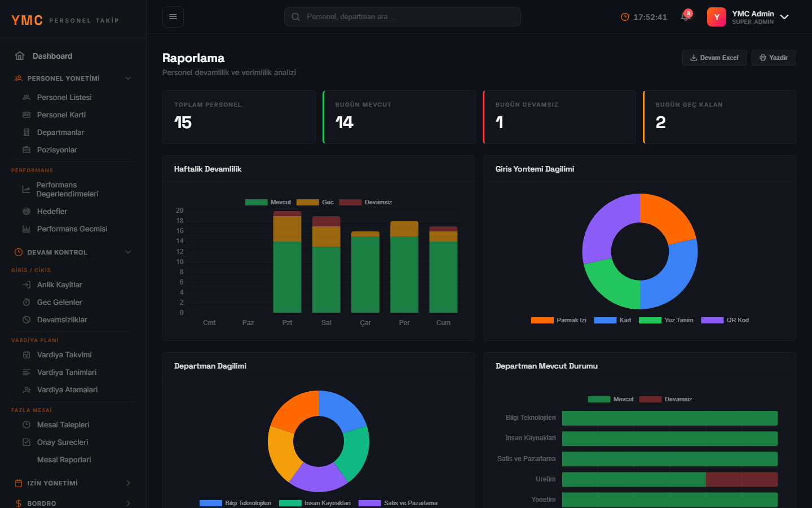This screenshot has width=812, height=508.
Task: Open the YMC Admin user dropdown arrow
Action: 784,17
